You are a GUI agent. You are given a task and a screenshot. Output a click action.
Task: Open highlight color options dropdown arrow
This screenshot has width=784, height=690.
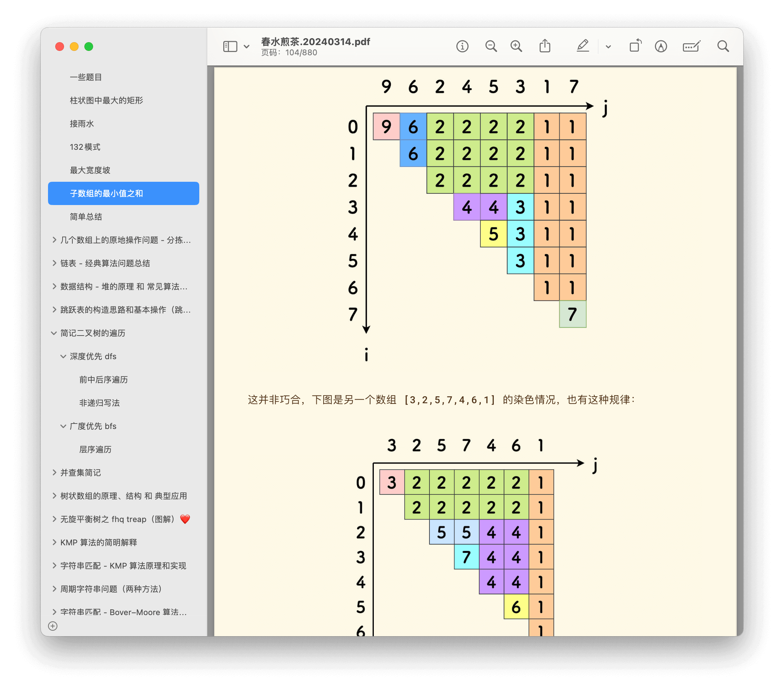coord(608,47)
